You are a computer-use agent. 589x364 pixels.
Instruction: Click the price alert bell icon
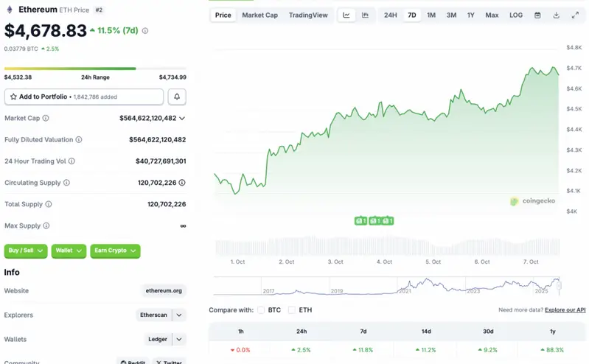pos(177,97)
